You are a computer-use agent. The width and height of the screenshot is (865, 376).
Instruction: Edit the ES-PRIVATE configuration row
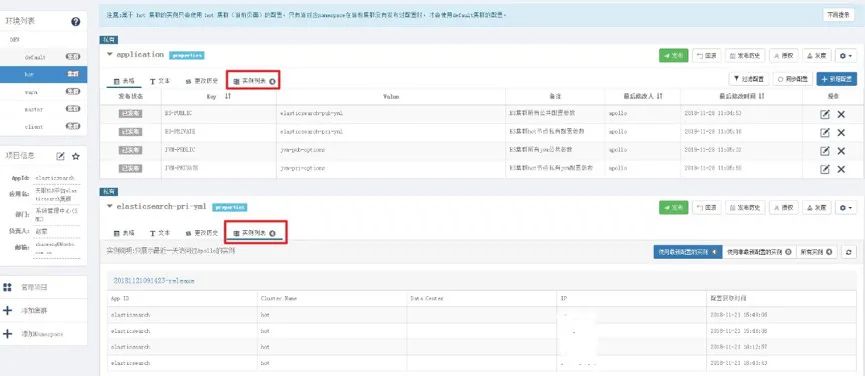pos(825,132)
